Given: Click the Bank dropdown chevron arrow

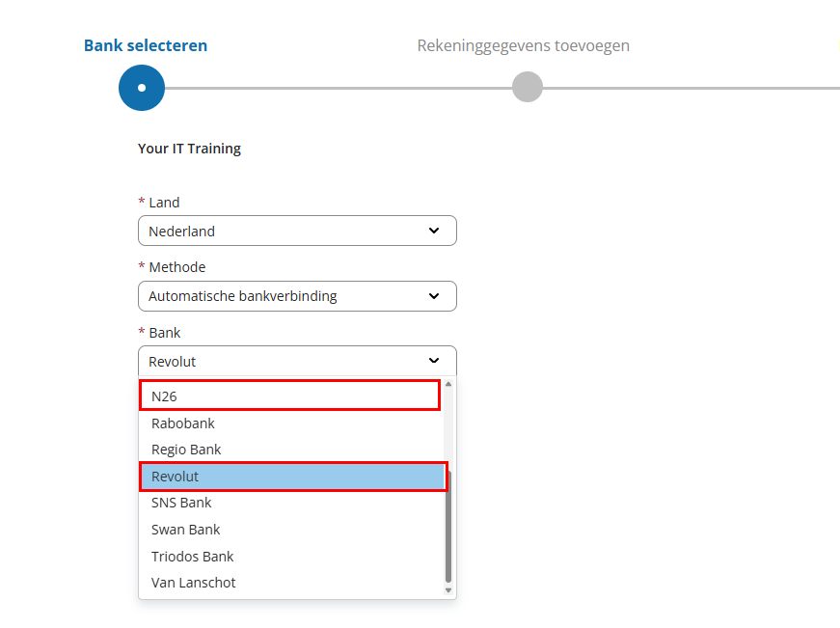Looking at the screenshot, I should [x=434, y=361].
